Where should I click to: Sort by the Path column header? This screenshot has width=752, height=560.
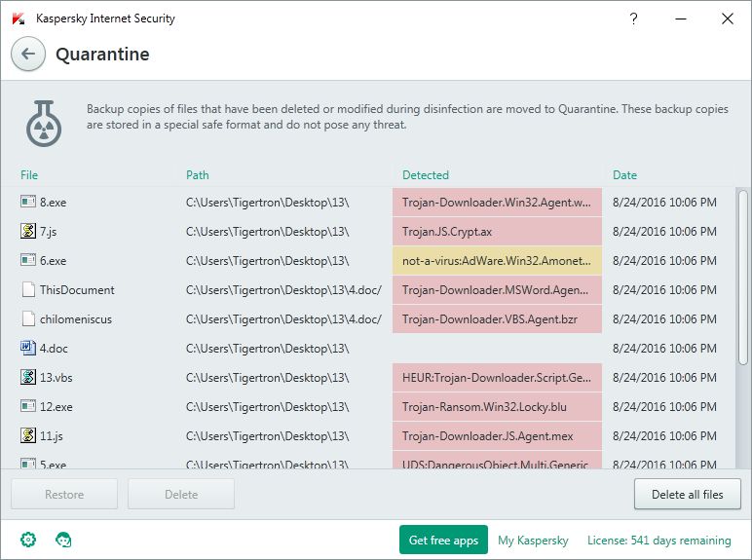click(198, 175)
